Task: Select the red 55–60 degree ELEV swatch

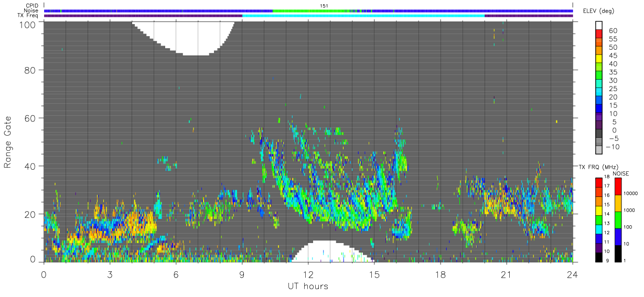Action: coord(600,35)
